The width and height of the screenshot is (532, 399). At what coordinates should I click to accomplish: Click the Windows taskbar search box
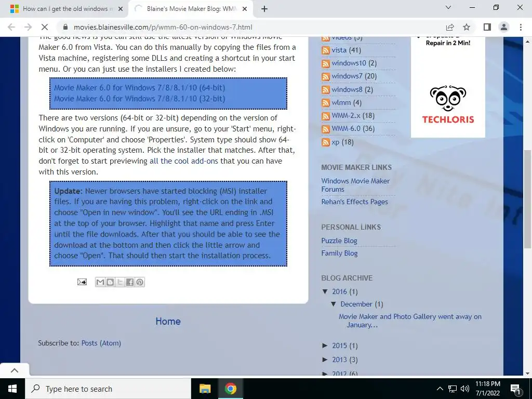click(x=108, y=389)
